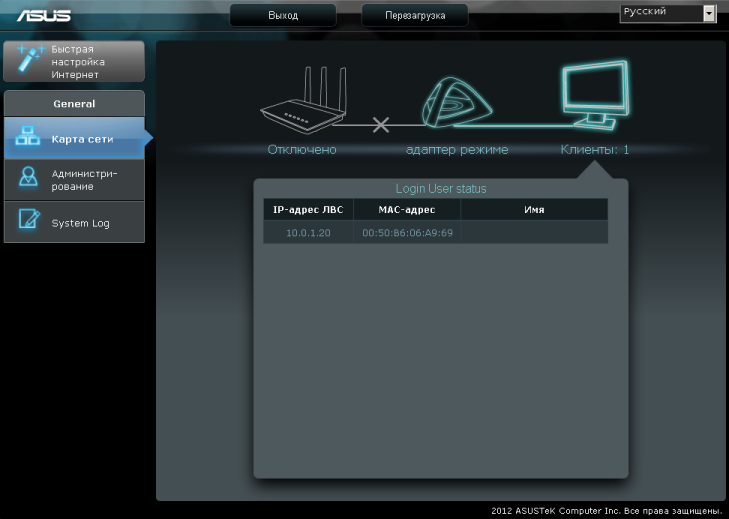
Task: Click the disconnected X mark on link
Action: pos(381,125)
